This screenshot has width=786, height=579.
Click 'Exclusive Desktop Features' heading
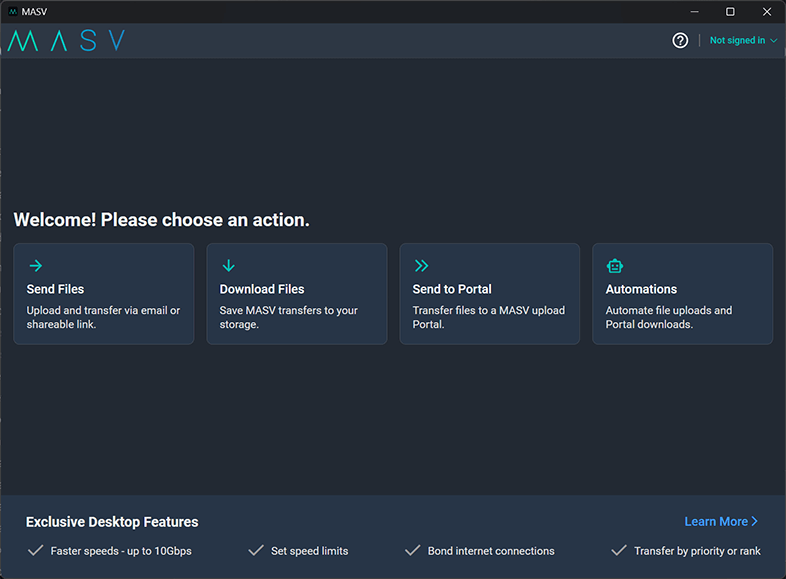(112, 522)
